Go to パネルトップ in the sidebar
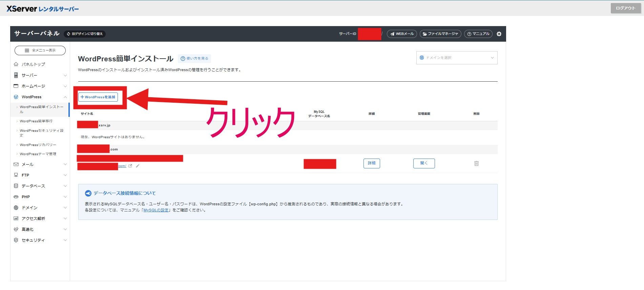Viewport: 644px width, 290px height. click(33, 64)
